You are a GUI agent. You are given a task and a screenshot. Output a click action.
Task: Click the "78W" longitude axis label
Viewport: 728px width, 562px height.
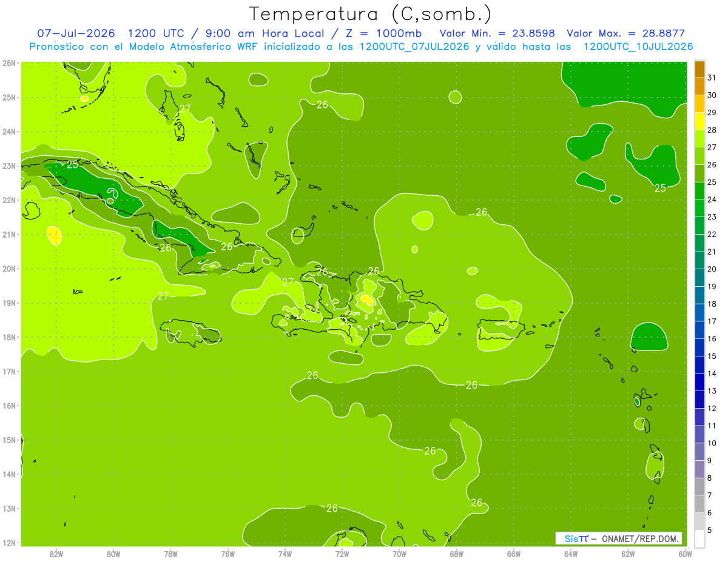pos(171,554)
